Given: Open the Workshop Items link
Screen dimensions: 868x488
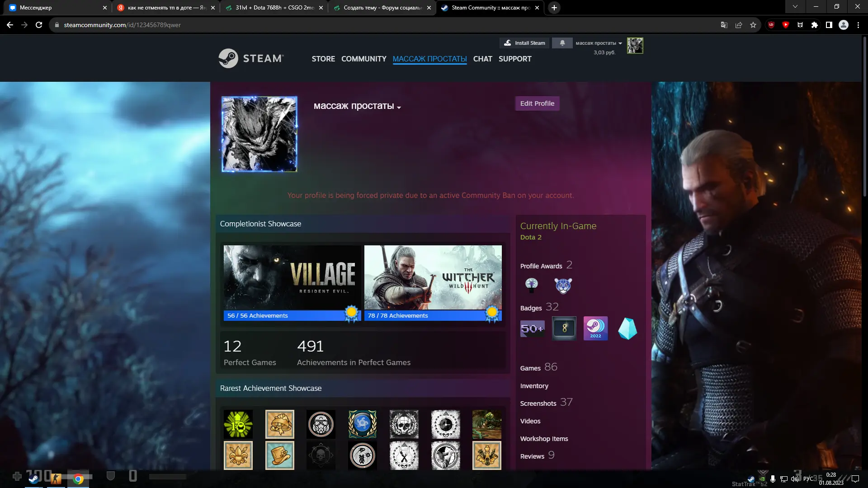Looking at the screenshot, I should (x=544, y=439).
